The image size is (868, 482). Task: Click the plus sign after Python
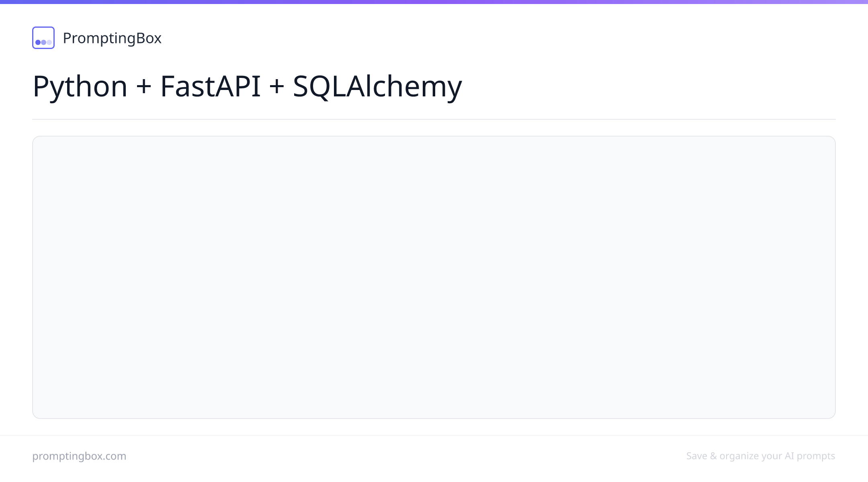coord(144,87)
